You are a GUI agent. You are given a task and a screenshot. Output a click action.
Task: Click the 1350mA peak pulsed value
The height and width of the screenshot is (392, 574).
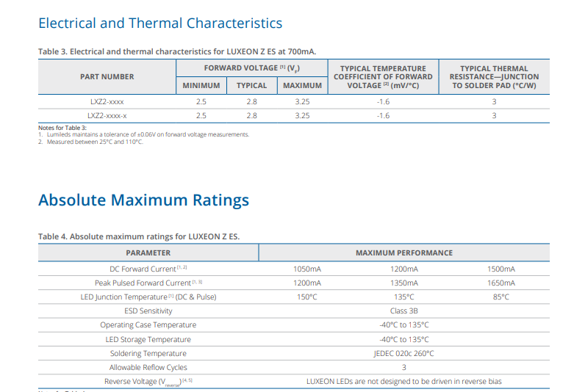pos(404,283)
